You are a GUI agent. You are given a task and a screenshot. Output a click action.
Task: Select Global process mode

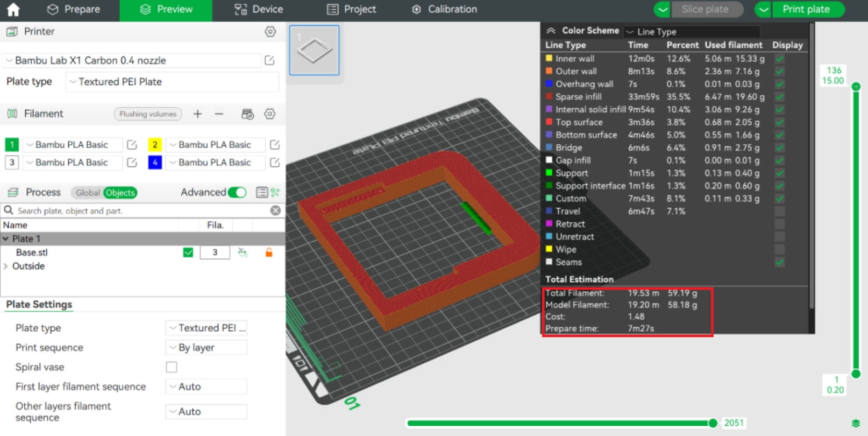[88, 193]
